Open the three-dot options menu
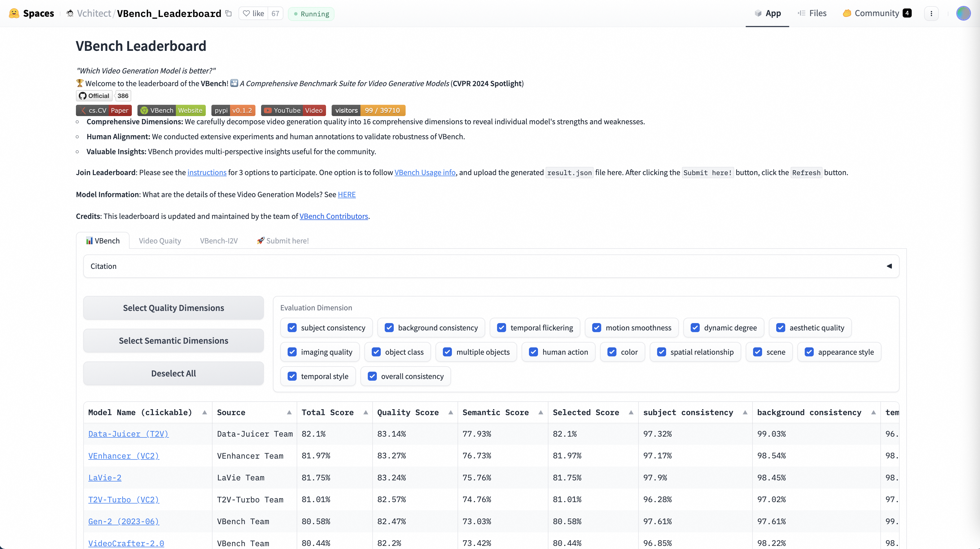The image size is (980, 549). tap(931, 13)
